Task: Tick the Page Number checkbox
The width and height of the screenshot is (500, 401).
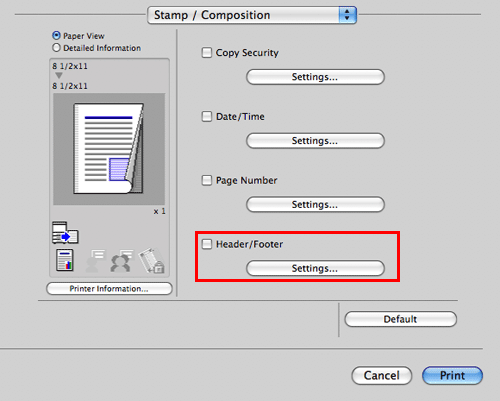Action: 207,180
